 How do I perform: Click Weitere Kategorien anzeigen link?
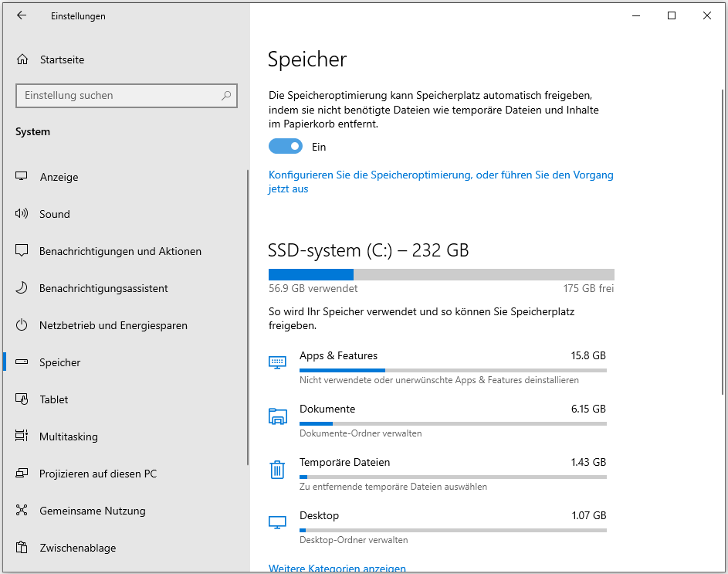pyautogui.click(x=337, y=568)
